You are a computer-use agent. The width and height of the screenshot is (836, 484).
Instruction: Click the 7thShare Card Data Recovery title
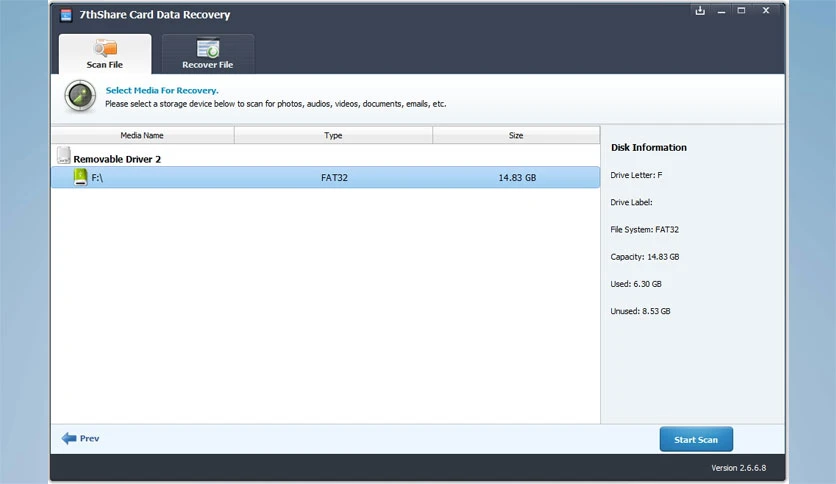155,15
